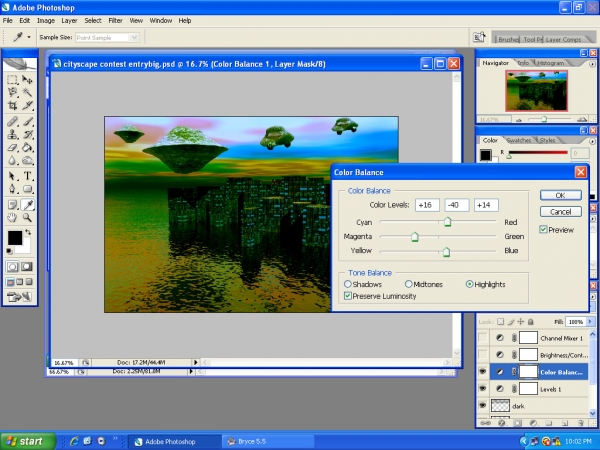Click OK in Color Balance dialog
Image resolution: width=600 pixels, height=450 pixels.
(561, 195)
